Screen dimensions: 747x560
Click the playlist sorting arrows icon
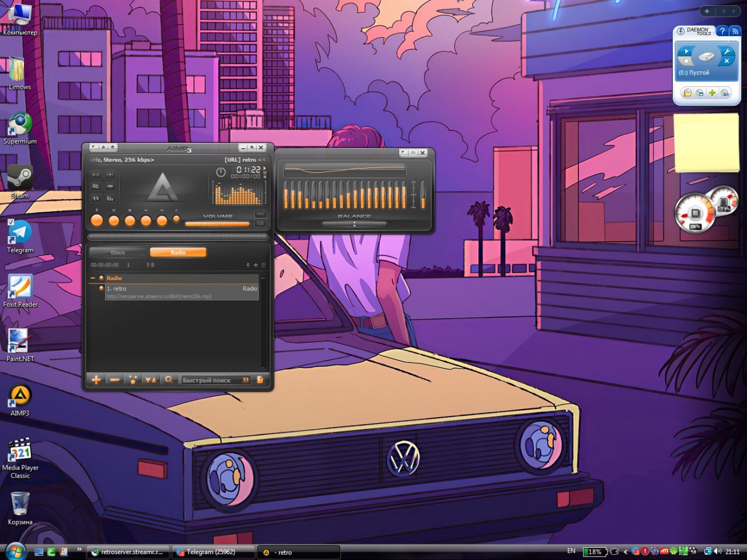151,380
